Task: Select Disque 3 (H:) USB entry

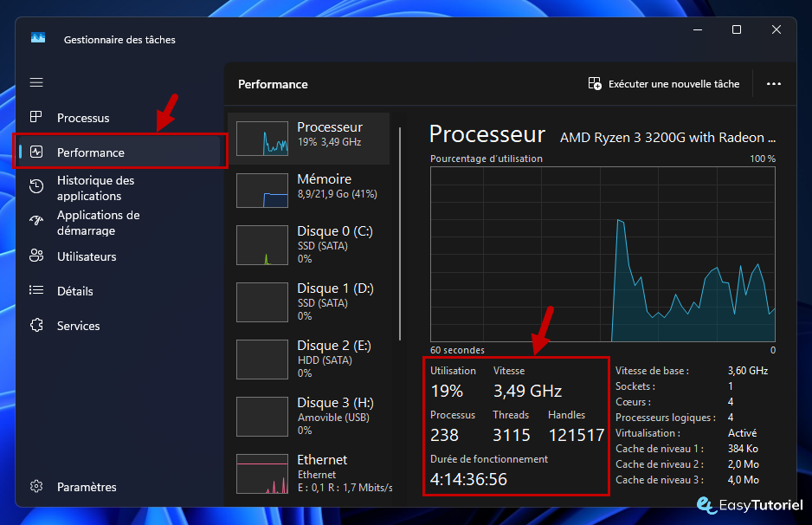Action: (x=310, y=417)
